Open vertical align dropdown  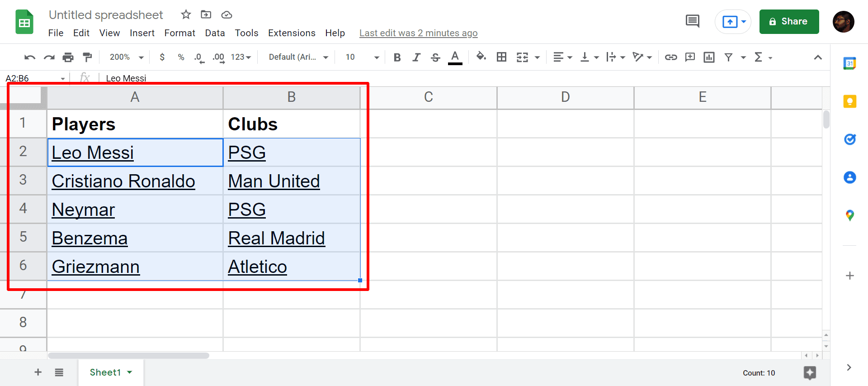click(590, 57)
